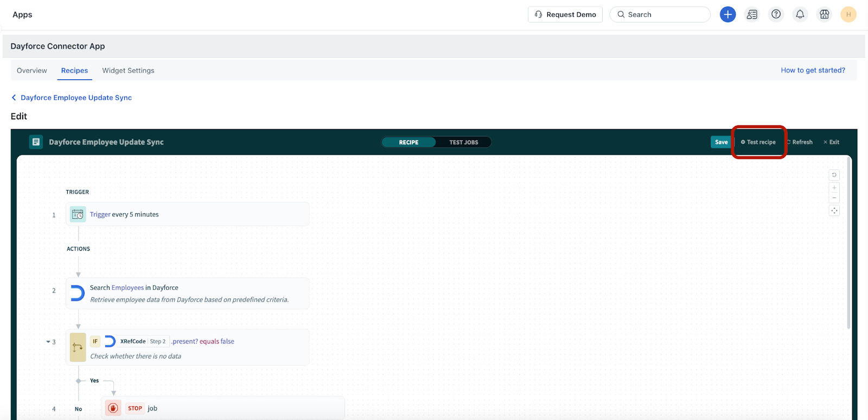Click the Apps heading text
This screenshot has width=868, height=420.
coord(22,15)
